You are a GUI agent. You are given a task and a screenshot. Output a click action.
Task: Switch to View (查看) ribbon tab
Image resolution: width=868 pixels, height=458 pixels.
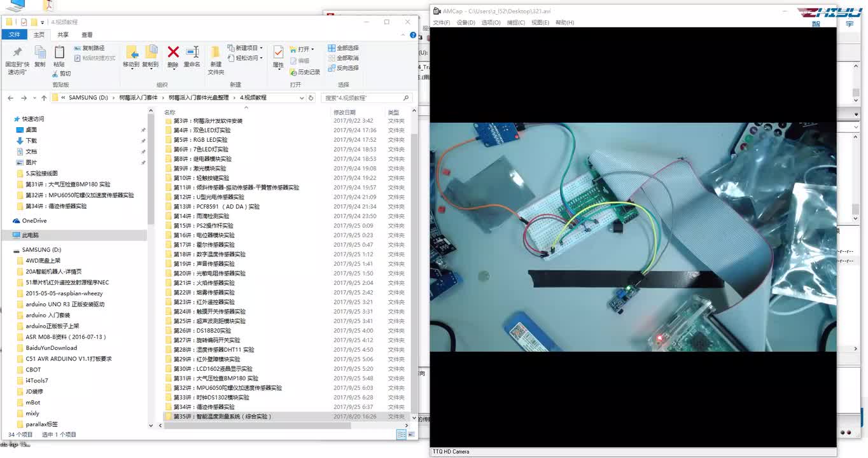click(87, 35)
